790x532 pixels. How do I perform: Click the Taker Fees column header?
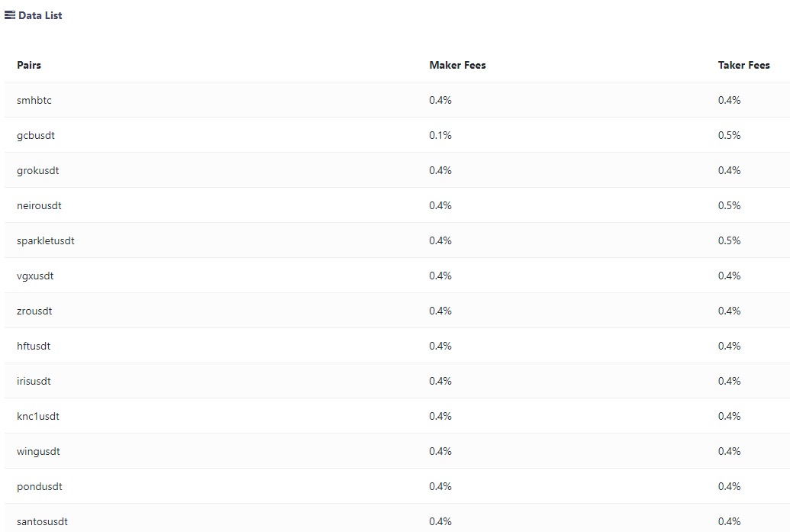743,66
